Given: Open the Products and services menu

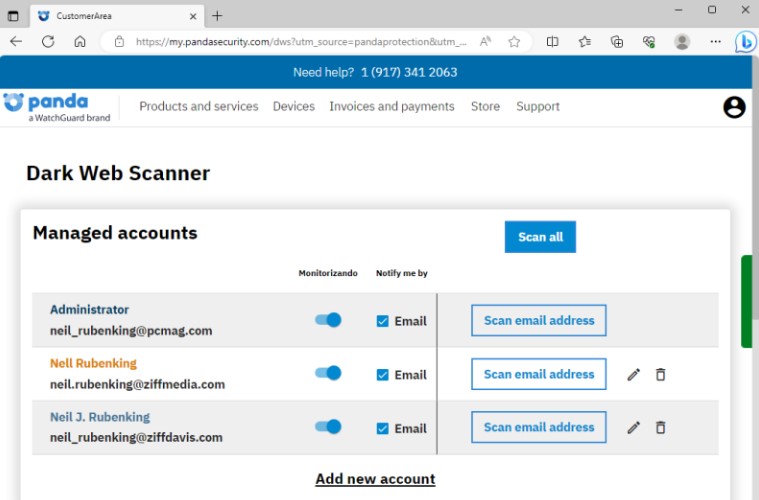Looking at the screenshot, I should [198, 106].
